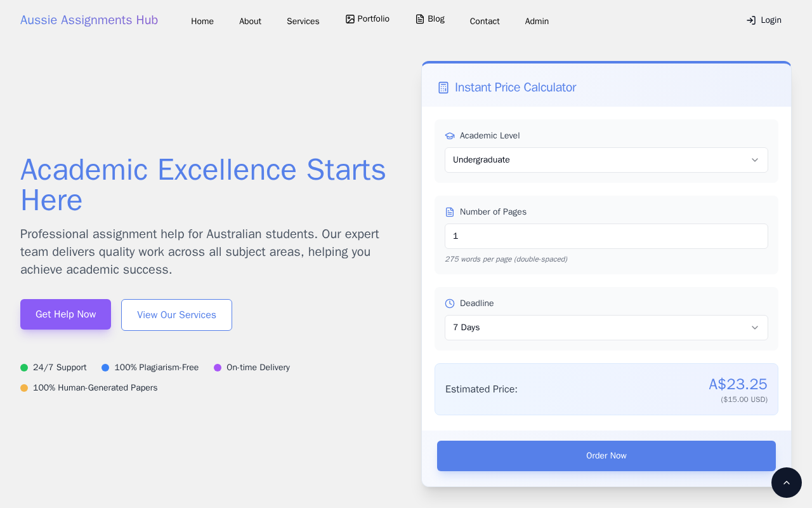The image size is (812, 508).
Task: Click the Blog document icon in navbar
Action: pos(420,19)
